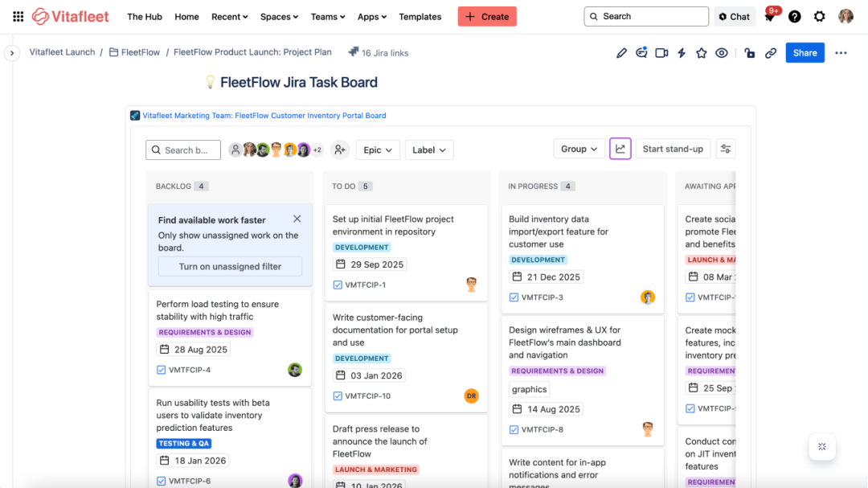Click the automation lightning bolt icon
Viewport: 868px width, 488px height.
coord(682,53)
